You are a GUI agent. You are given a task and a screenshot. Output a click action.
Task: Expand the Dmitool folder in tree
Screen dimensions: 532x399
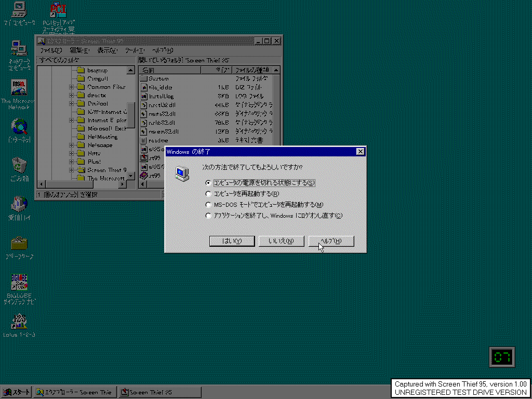coord(72,103)
